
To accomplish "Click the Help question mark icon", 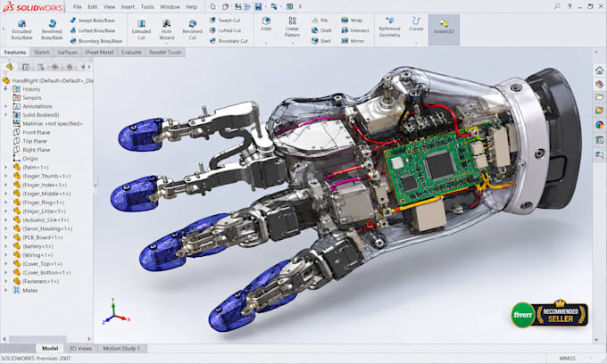I will tap(570, 6).
